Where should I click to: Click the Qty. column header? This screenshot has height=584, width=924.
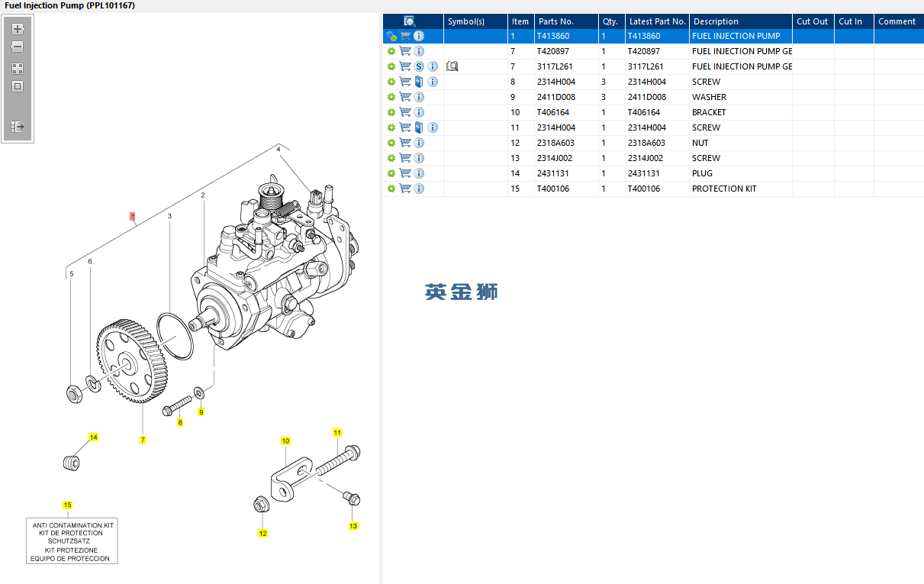click(x=612, y=21)
